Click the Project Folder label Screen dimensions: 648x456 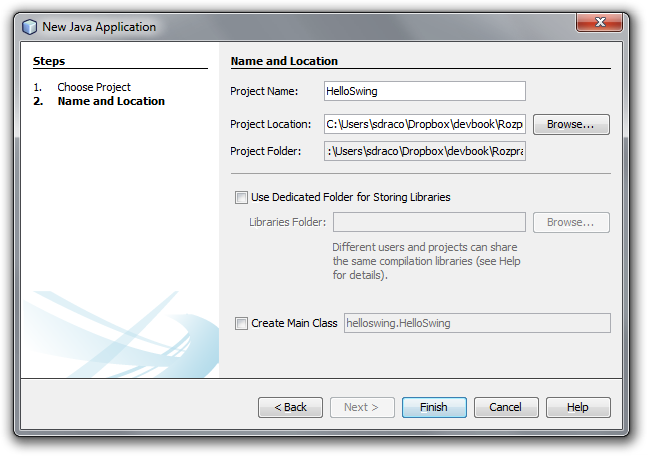pos(265,151)
